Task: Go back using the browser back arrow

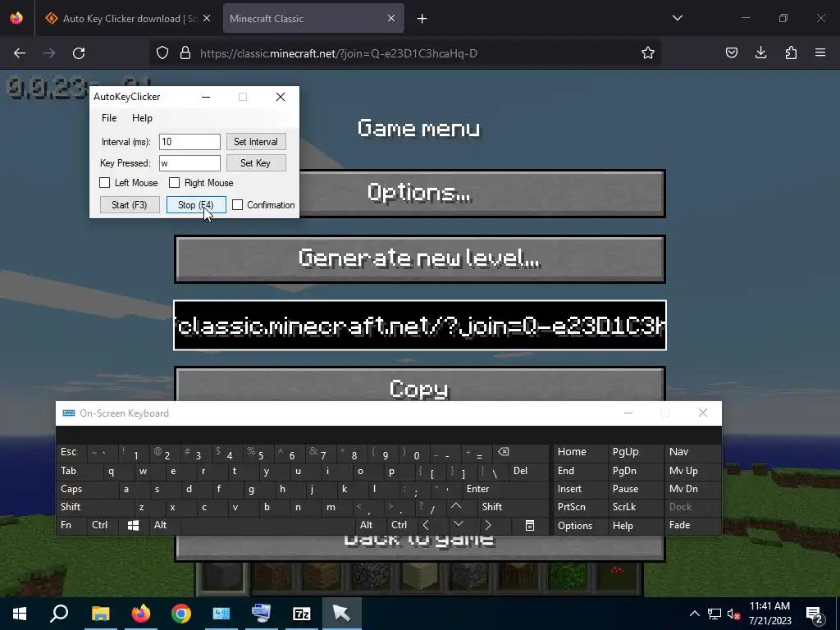Action: 20,53
